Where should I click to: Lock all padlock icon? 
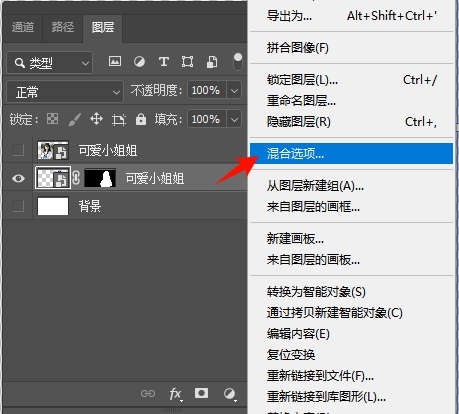[x=141, y=119]
